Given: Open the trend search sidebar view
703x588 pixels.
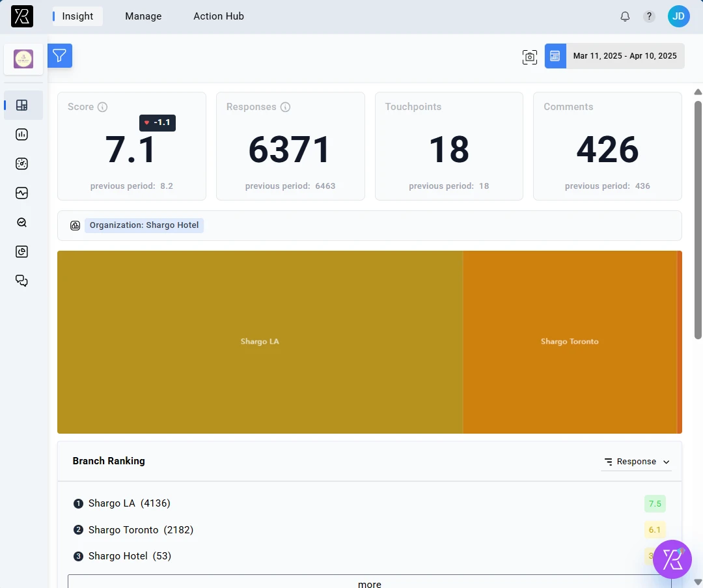Looking at the screenshot, I should tap(21, 222).
